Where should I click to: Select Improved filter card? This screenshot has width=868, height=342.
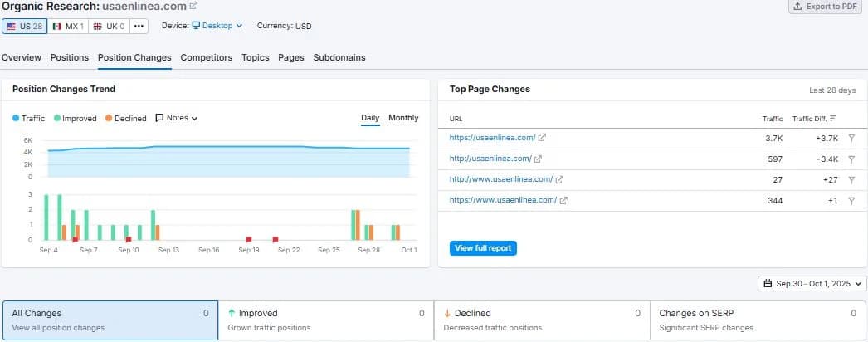pos(326,320)
